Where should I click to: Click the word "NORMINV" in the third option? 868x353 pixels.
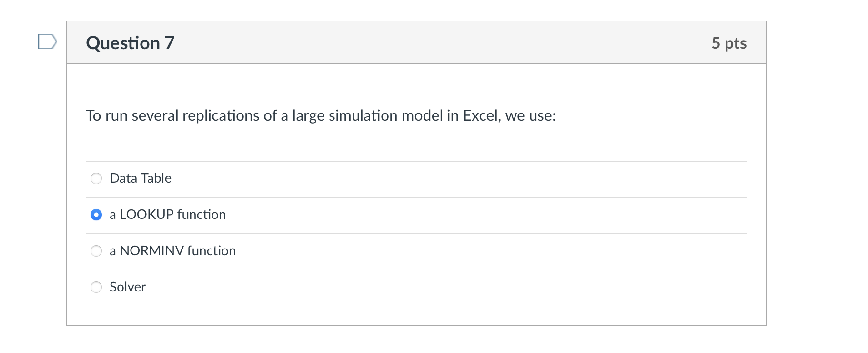151,251
